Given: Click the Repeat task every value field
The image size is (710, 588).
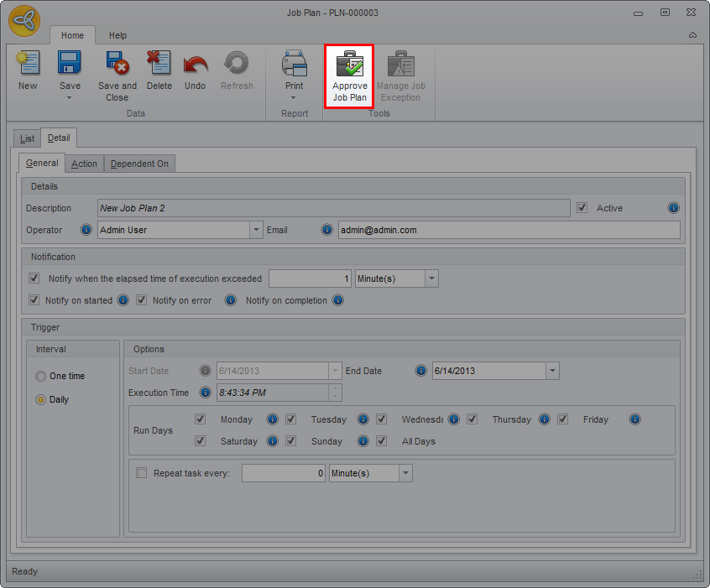Looking at the screenshot, I should tap(284, 473).
